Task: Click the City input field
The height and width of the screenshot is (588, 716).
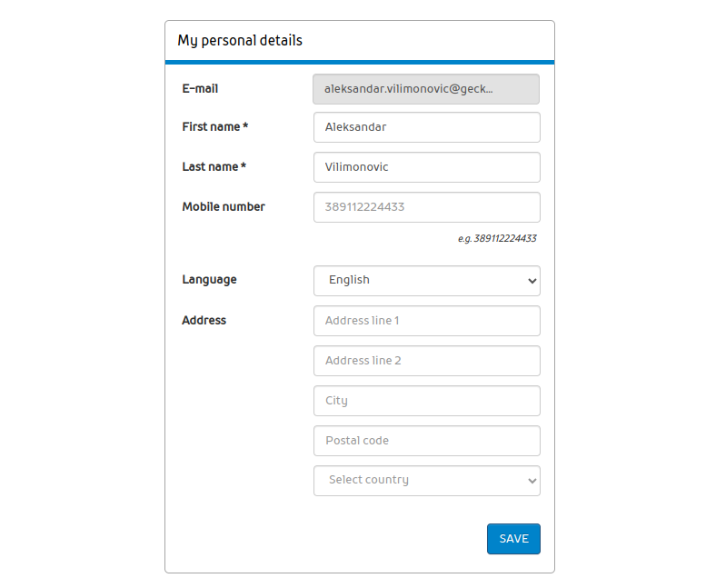Action: 426,401
